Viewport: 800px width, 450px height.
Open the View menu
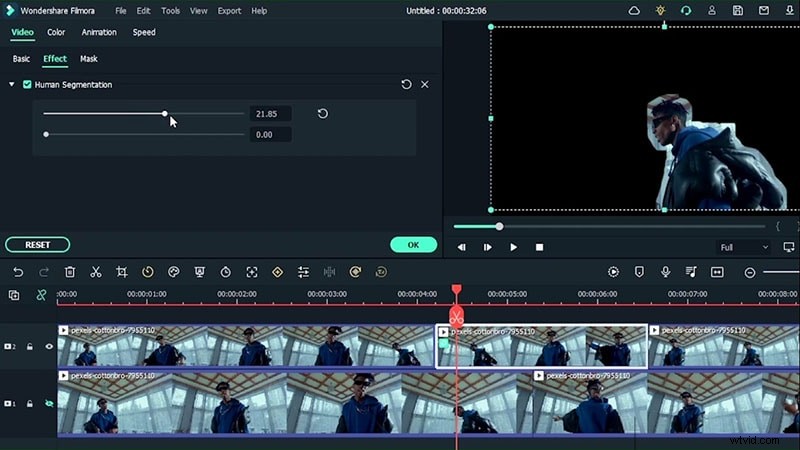point(198,11)
